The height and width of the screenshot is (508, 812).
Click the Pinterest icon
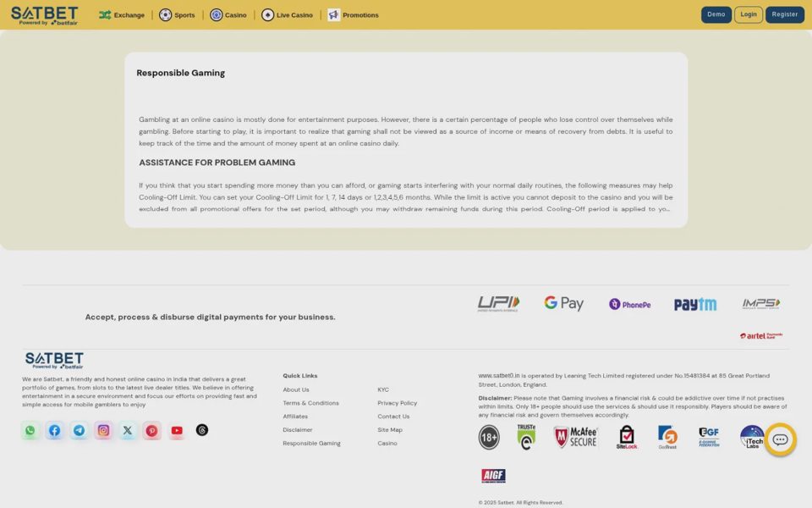point(151,430)
